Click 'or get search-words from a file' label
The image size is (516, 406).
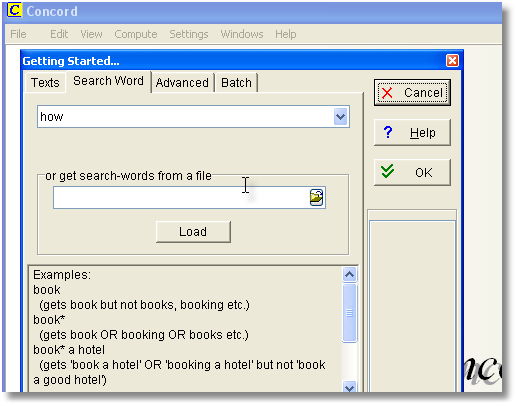coord(128,176)
